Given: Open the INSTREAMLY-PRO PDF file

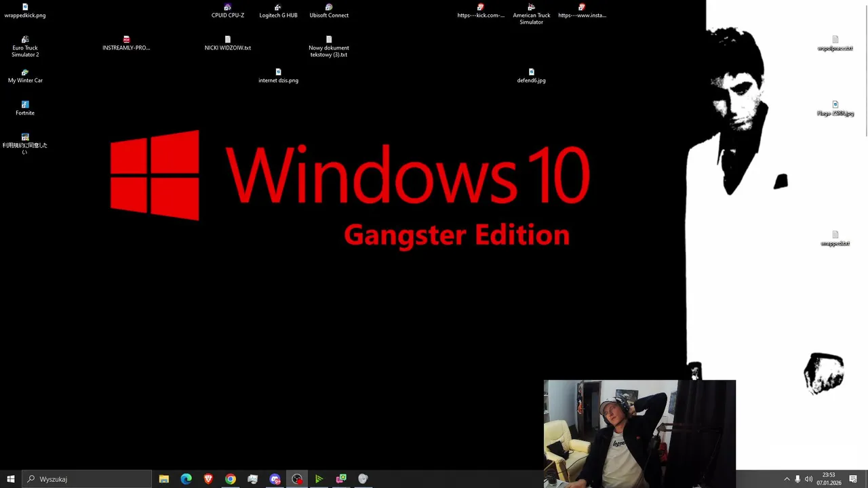Looking at the screenshot, I should click(x=126, y=43).
